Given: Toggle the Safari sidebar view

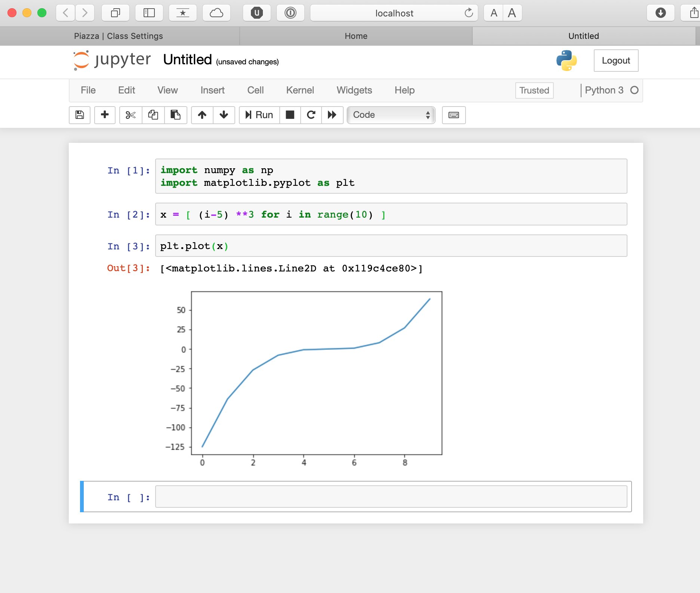Looking at the screenshot, I should pyautogui.click(x=149, y=13).
